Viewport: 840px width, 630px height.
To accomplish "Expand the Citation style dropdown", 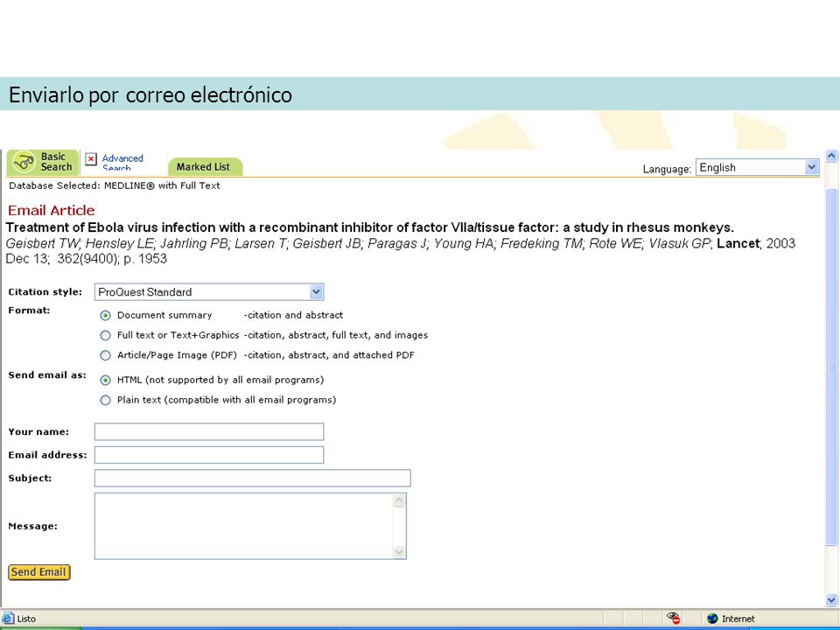I will (x=209, y=292).
